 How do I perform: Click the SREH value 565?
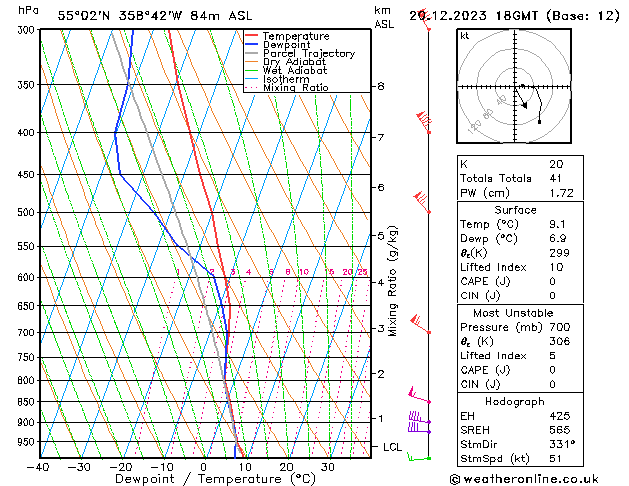point(560,430)
